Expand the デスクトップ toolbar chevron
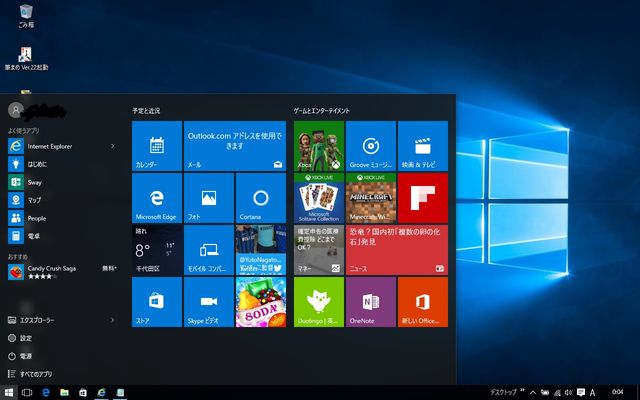 (x=522, y=391)
